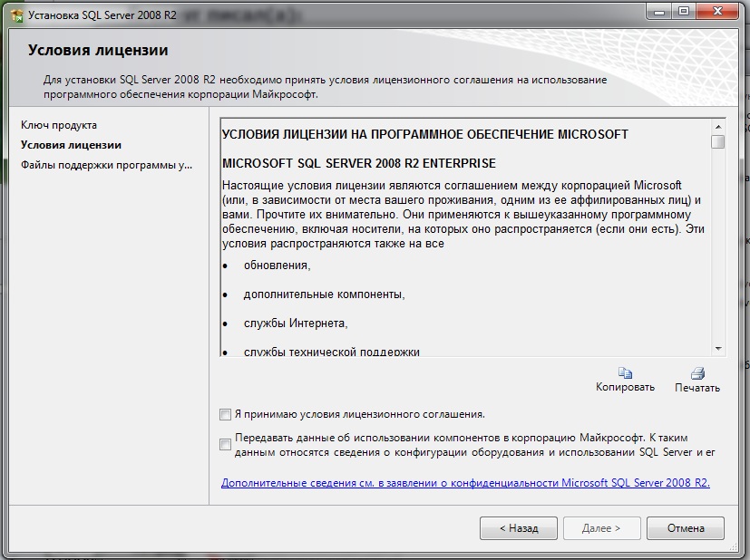Open the privacy statement link

[x=465, y=483]
